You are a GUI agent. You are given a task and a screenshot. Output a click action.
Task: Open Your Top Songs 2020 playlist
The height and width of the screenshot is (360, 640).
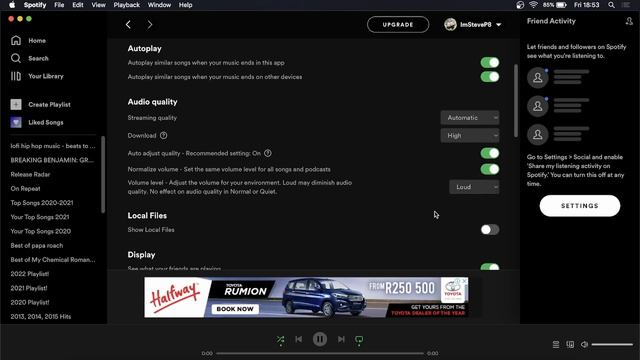click(x=40, y=231)
